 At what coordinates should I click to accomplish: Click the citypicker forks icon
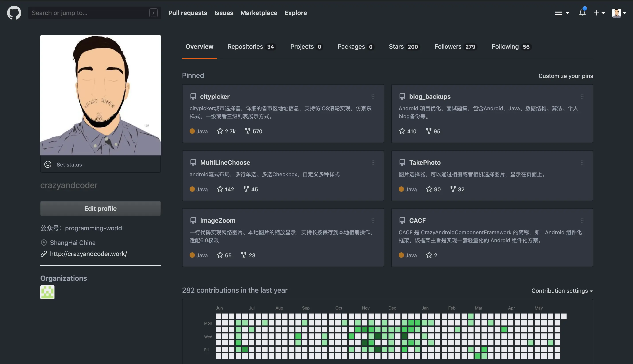coord(247,131)
